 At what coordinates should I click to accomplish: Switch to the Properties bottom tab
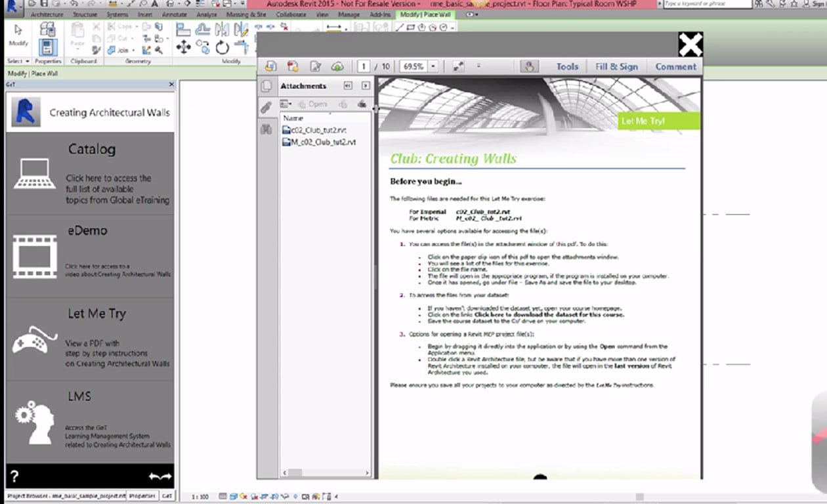[143, 496]
